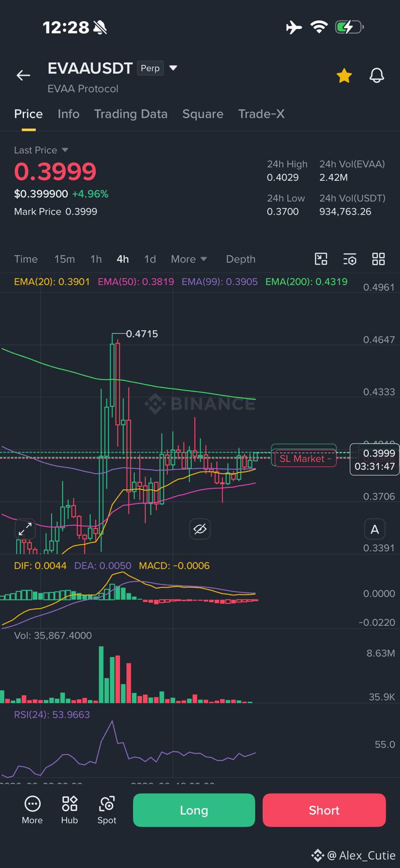Tap the 24h Vol(USDT) value
This screenshot has width=400, height=868.
click(345, 212)
